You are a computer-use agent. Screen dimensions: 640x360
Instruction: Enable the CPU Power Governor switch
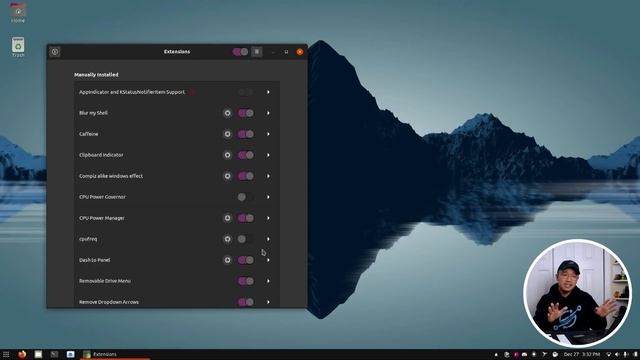(246, 197)
